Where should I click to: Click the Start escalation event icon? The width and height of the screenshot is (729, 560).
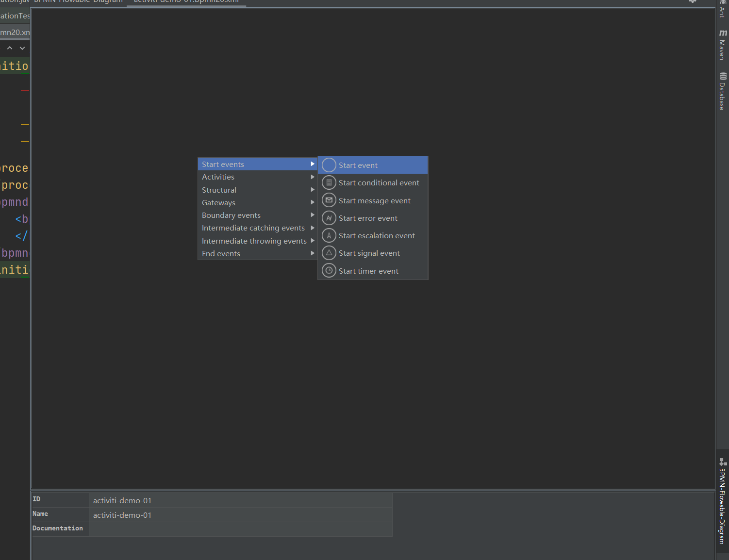(329, 235)
